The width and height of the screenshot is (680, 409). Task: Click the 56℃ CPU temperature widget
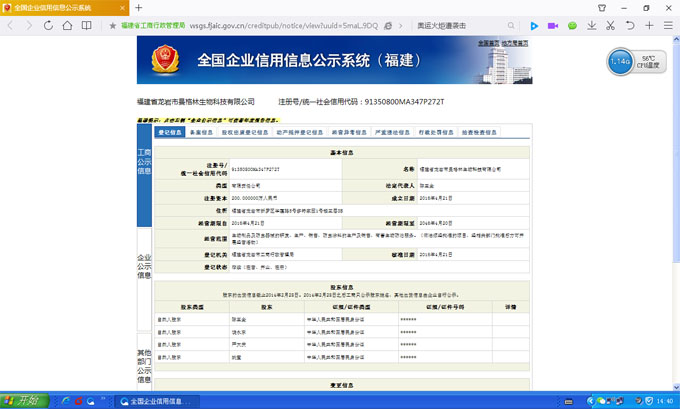pyautogui.click(x=648, y=62)
